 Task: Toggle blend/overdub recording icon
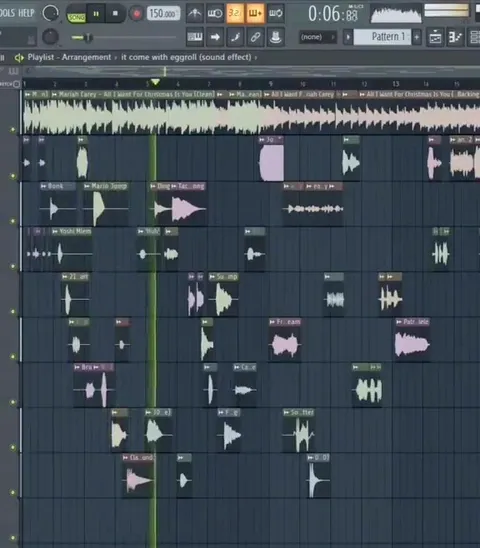[x=255, y=13]
